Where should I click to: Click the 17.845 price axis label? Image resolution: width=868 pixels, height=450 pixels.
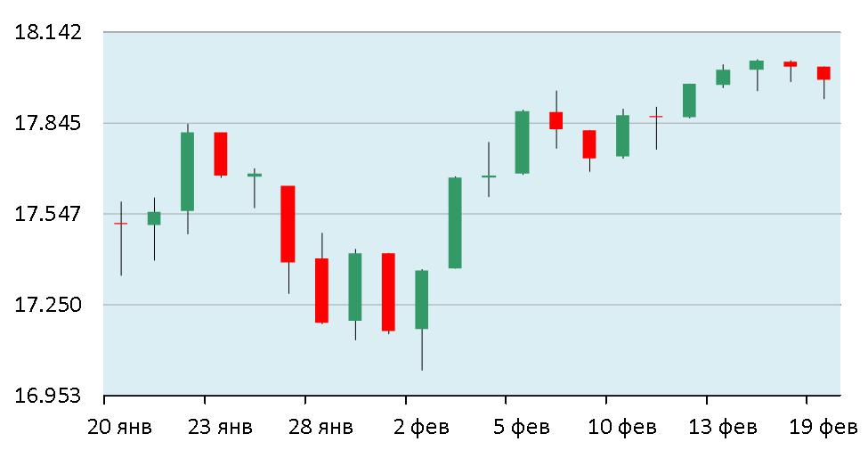click(47, 123)
